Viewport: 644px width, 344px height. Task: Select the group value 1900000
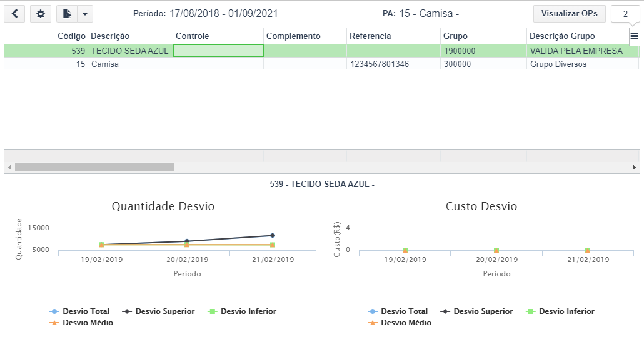[x=483, y=51]
